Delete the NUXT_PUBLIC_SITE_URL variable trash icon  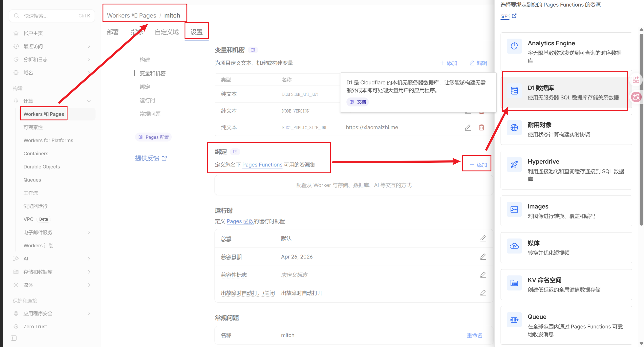coord(481,127)
